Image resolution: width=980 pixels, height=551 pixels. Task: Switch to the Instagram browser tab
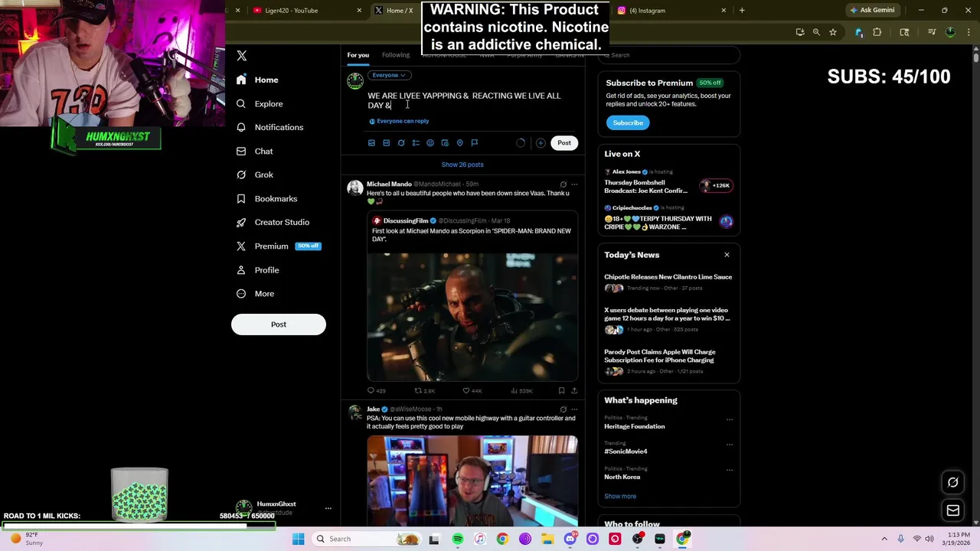(x=670, y=11)
